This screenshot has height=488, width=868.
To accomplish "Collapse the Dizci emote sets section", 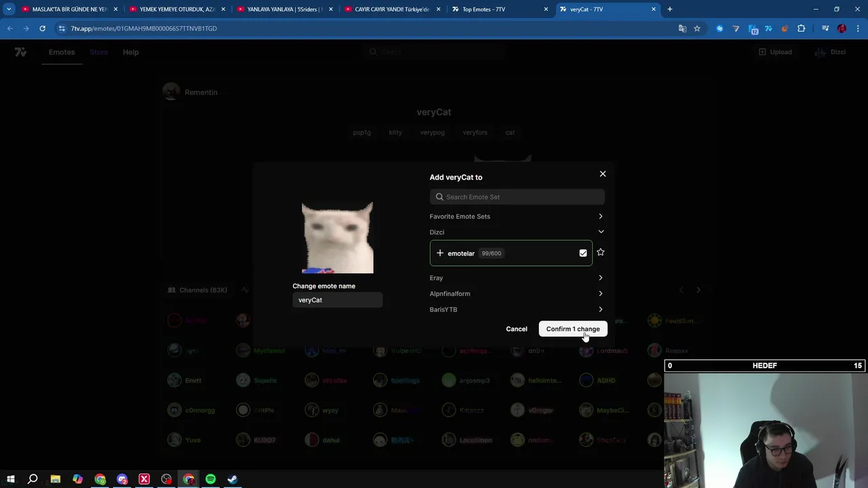I will click(516, 232).
